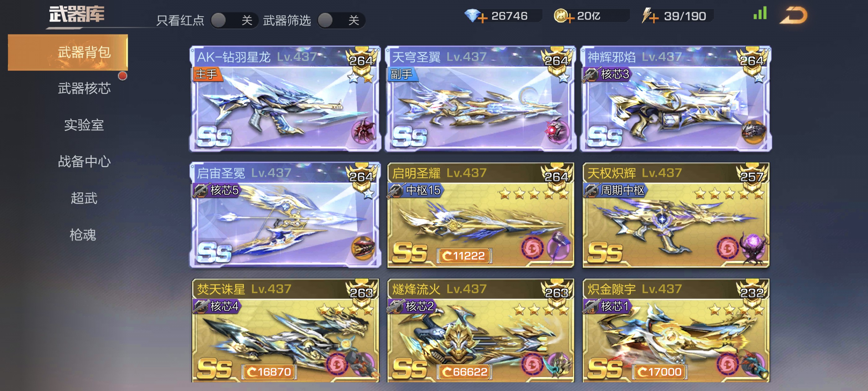Image resolution: width=868 pixels, height=391 pixels.
Task: Click the orange back arrow icon
Action: point(793,16)
